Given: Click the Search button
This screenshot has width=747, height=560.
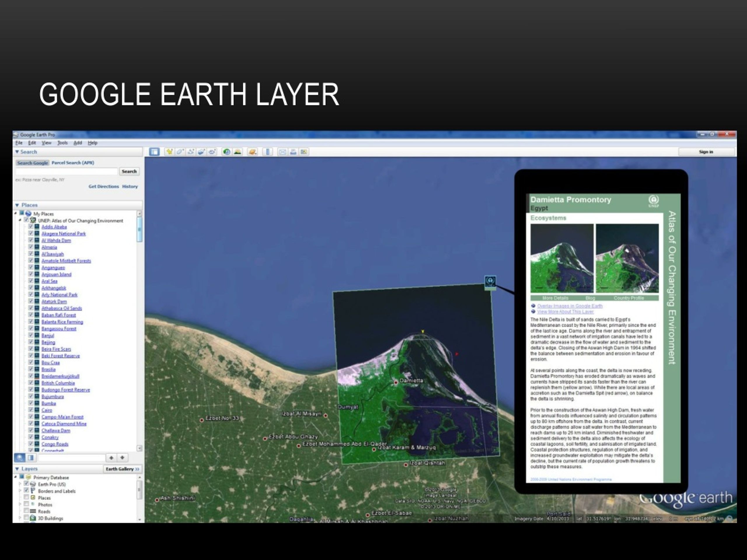Looking at the screenshot, I should [129, 171].
